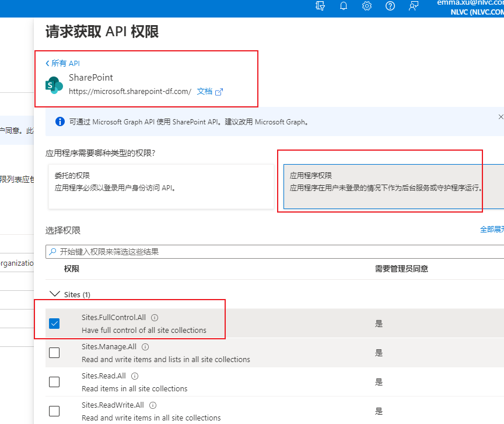Dismiss the Microsoft Graph info banner
Viewport: 504px width, 424px height.
pyautogui.click(x=501, y=117)
